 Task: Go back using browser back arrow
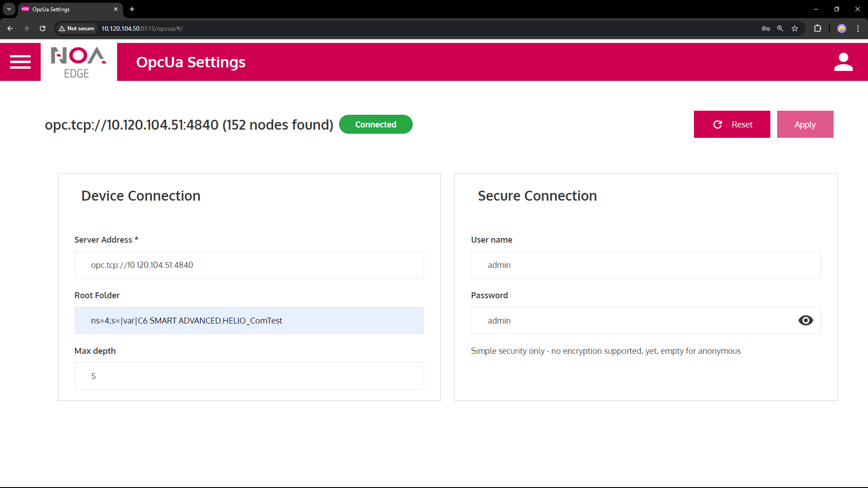[x=10, y=28]
